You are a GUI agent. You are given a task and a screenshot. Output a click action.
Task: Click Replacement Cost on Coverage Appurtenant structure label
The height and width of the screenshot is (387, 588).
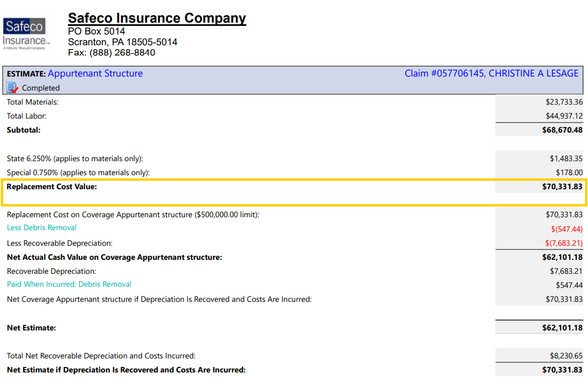[133, 215]
